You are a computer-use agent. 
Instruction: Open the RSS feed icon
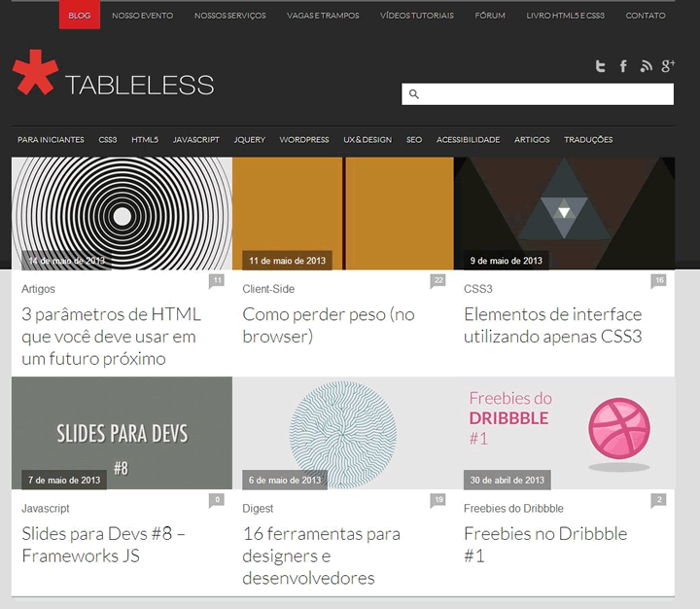tap(646, 66)
